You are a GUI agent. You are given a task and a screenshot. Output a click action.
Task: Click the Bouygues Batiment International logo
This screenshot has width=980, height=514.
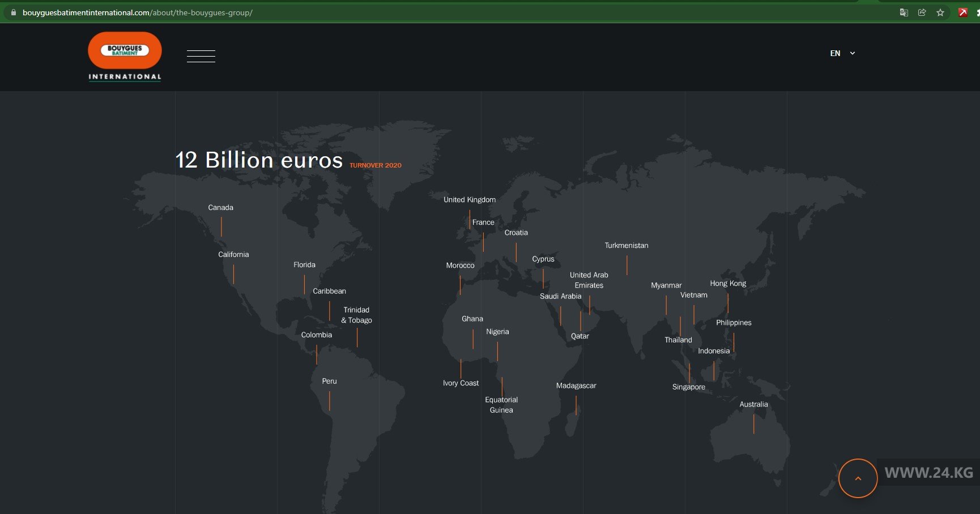pos(125,57)
